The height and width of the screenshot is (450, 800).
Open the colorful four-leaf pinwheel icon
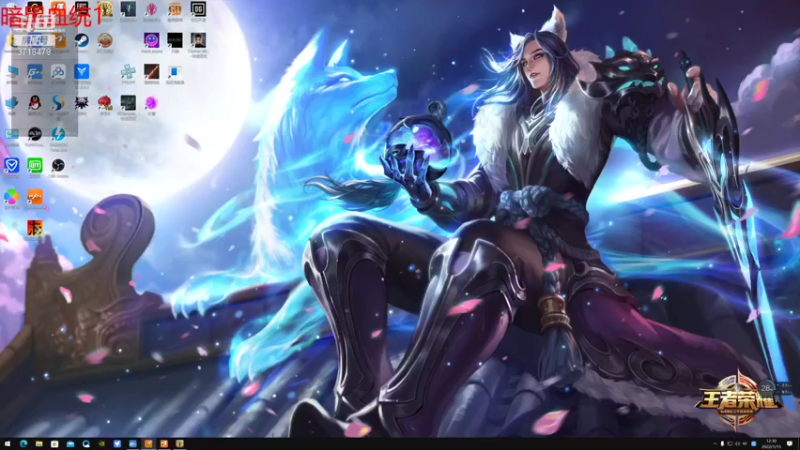(11, 196)
